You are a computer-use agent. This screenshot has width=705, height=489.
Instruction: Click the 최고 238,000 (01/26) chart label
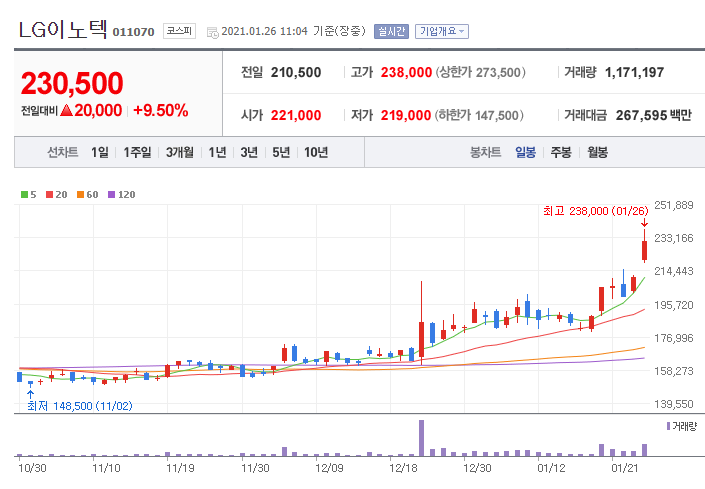pyautogui.click(x=596, y=211)
